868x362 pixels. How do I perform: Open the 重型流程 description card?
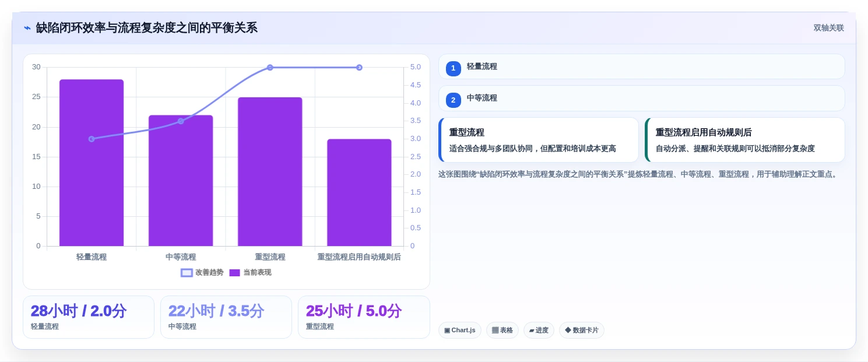(x=538, y=140)
